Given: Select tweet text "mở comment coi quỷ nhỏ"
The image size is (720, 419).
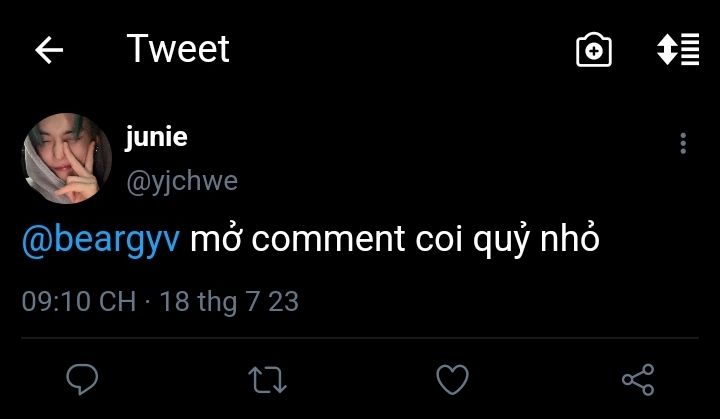Looking at the screenshot, I should [395, 240].
